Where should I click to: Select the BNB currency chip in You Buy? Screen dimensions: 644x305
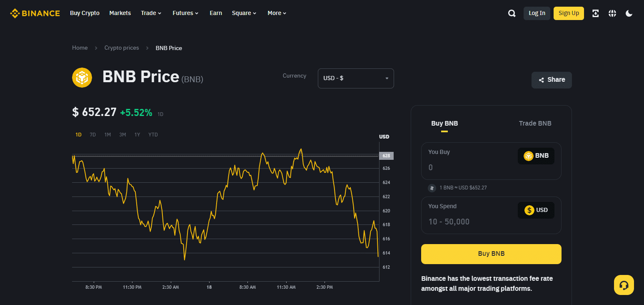(x=536, y=156)
